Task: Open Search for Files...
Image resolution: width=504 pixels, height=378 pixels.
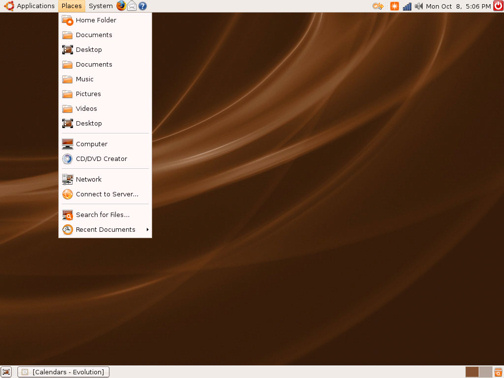Action: pyautogui.click(x=105, y=215)
